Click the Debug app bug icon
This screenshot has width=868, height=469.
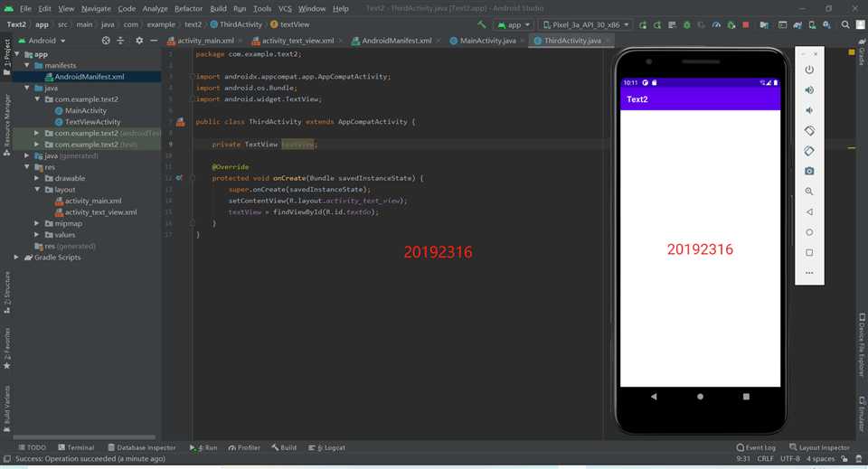(x=687, y=25)
